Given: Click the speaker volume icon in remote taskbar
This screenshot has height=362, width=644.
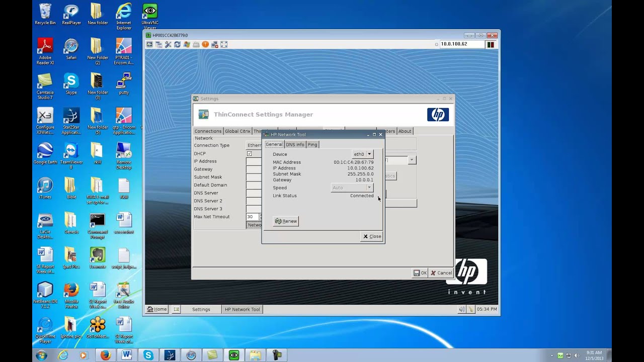Looking at the screenshot, I should (x=461, y=309).
